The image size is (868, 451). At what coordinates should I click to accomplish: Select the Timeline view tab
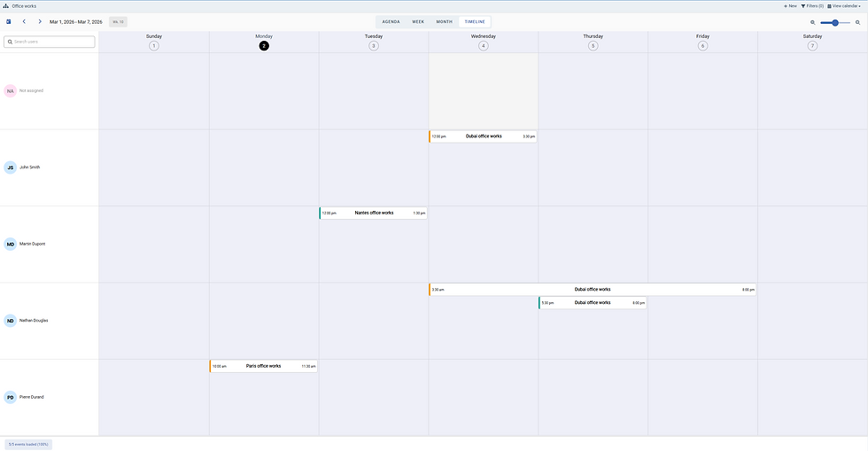click(x=475, y=21)
